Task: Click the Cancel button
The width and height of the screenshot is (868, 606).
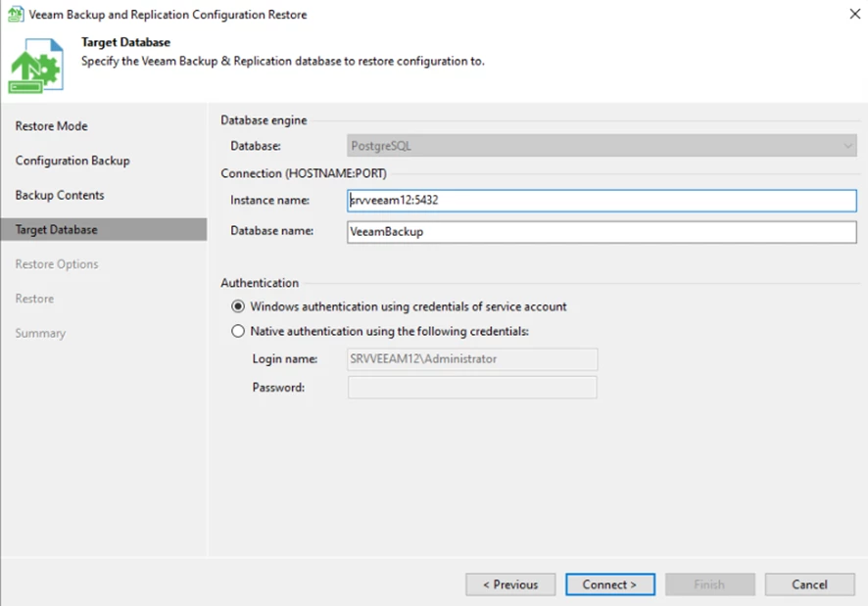Action: [x=809, y=584]
